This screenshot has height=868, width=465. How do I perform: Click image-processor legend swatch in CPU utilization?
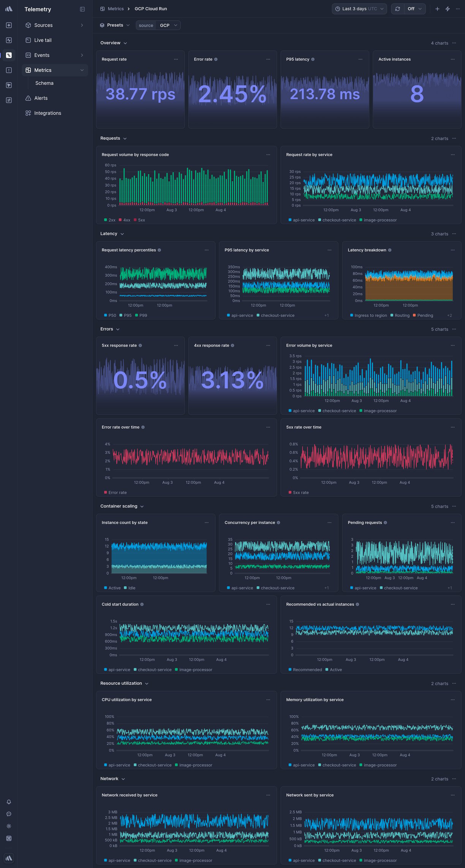[x=176, y=765]
